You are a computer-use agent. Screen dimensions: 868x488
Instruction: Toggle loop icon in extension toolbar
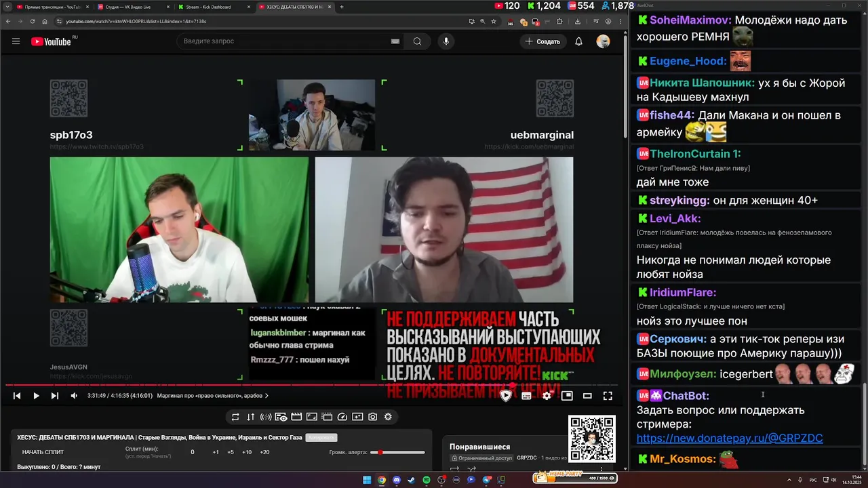click(235, 417)
